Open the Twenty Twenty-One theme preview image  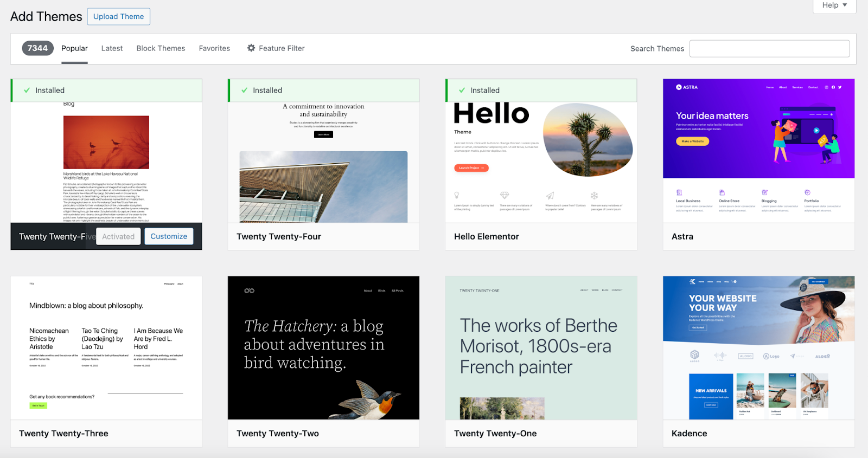point(541,348)
